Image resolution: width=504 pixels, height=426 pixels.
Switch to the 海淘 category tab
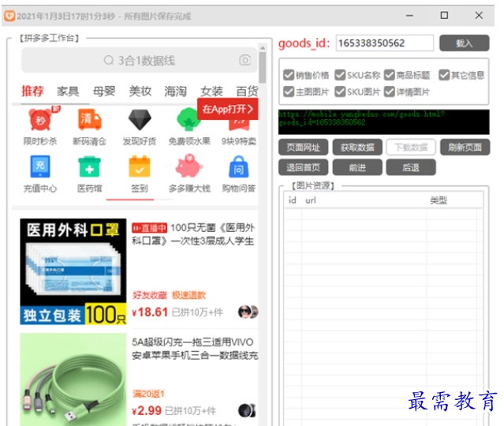tap(176, 92)
